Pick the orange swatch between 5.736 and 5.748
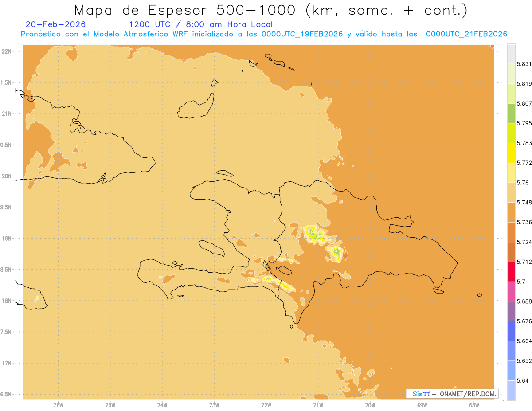The height and width of the screenshot is (411, 532). 511,212
